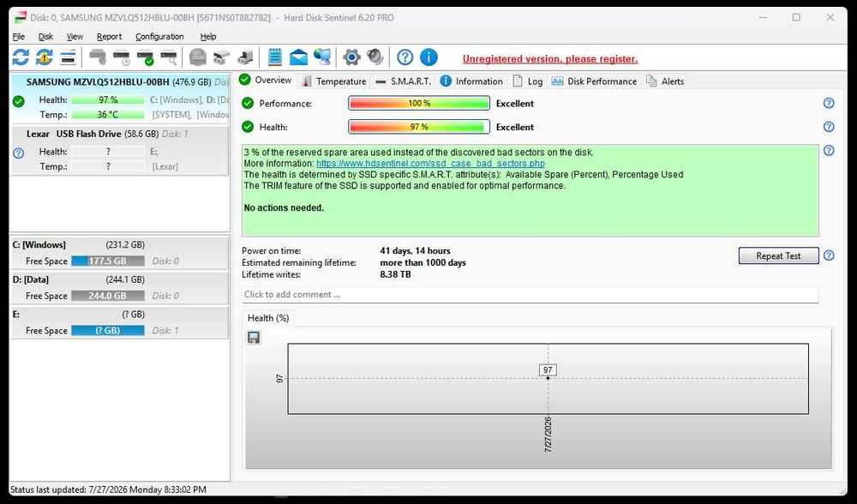Click the disk icon with clock badge
The image size is (857, 504).
coord(122,57)
